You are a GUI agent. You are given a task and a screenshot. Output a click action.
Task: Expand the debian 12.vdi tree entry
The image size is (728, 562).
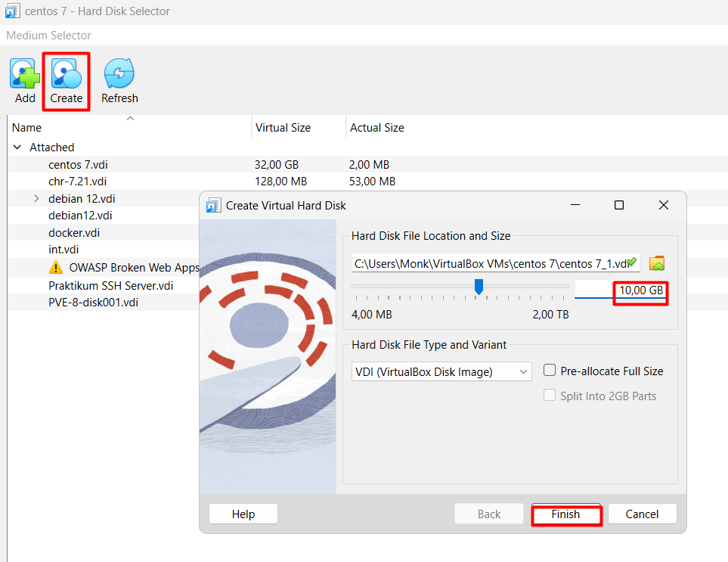click(x=36, y=199)
